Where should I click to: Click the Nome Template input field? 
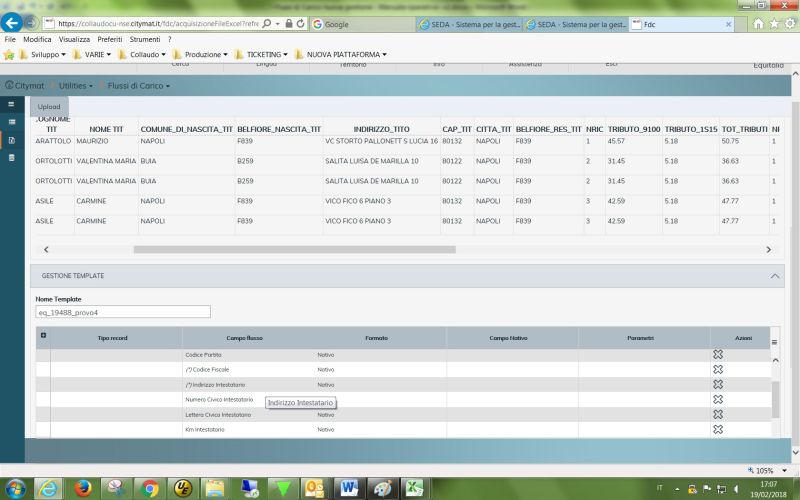pos(123,312)
